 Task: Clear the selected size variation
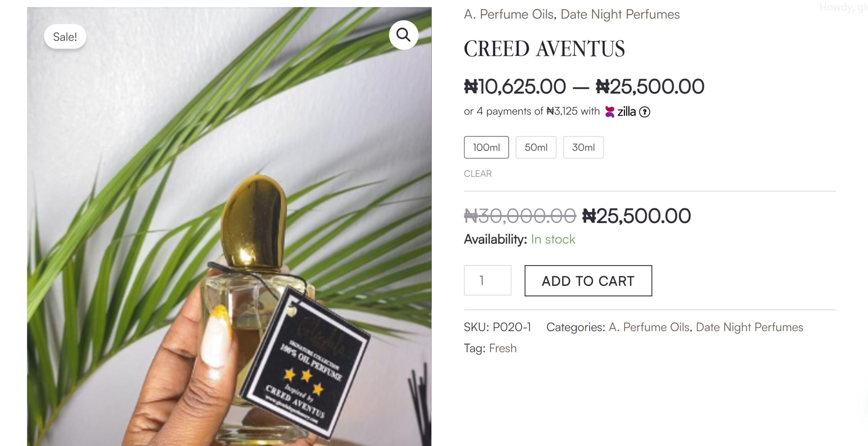click(477, 174)
